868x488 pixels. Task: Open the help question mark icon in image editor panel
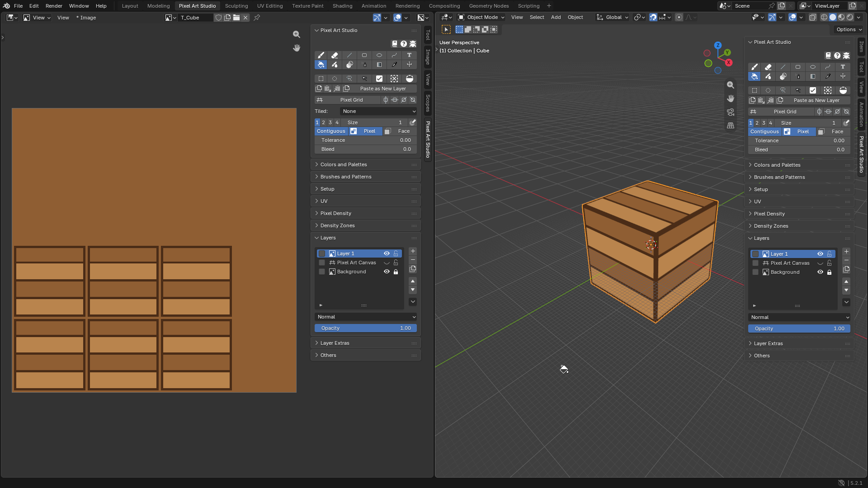(x=404, y=44)
